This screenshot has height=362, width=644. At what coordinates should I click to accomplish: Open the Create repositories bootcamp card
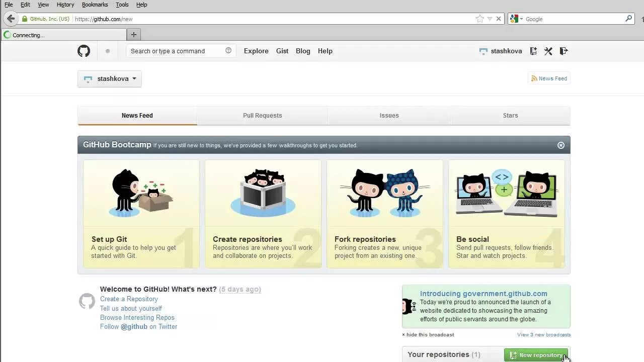pyautogui.click(x=263, y=214)
